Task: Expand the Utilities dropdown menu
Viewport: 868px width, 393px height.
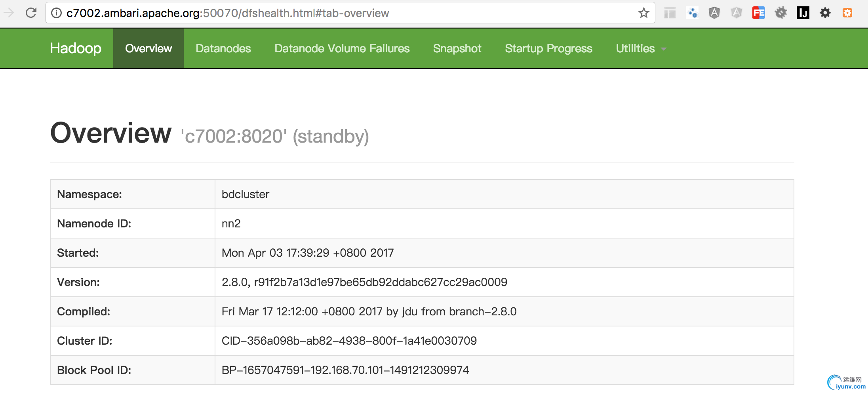Action: point(641,48)
